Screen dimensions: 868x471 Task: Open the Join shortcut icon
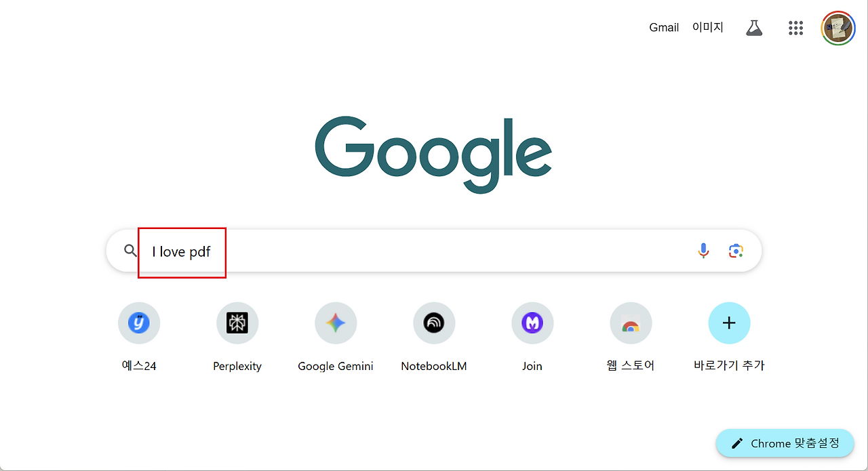tap(532, 323)
